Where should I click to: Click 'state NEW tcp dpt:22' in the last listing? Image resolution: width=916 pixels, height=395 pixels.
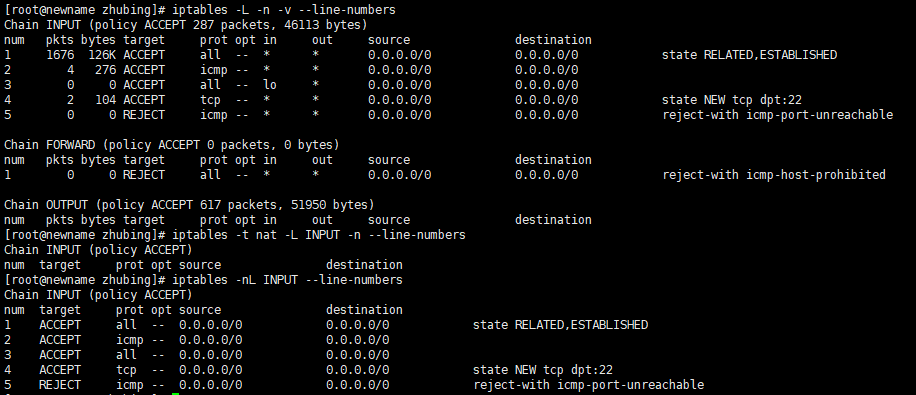tap(543, 370)
